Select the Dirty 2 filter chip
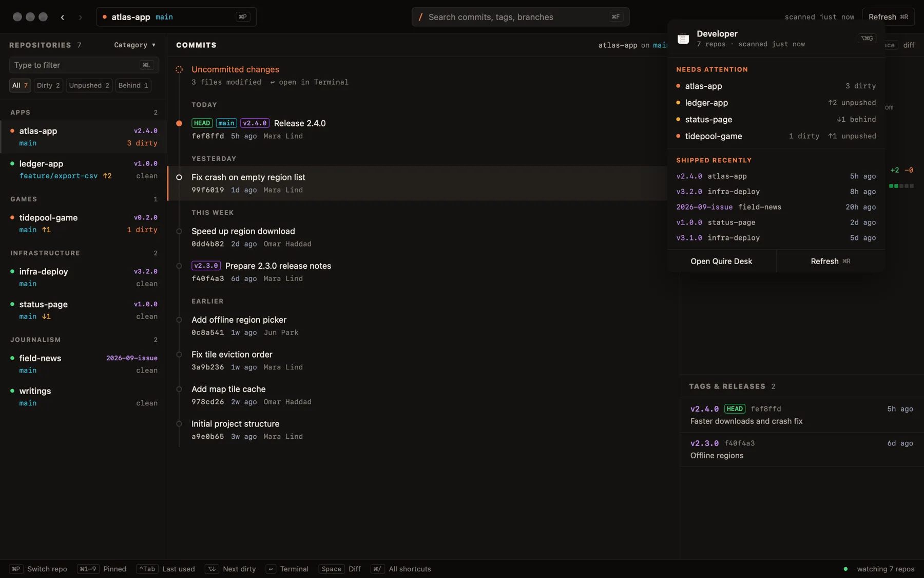Screen dimensions: 924x578 48,85
